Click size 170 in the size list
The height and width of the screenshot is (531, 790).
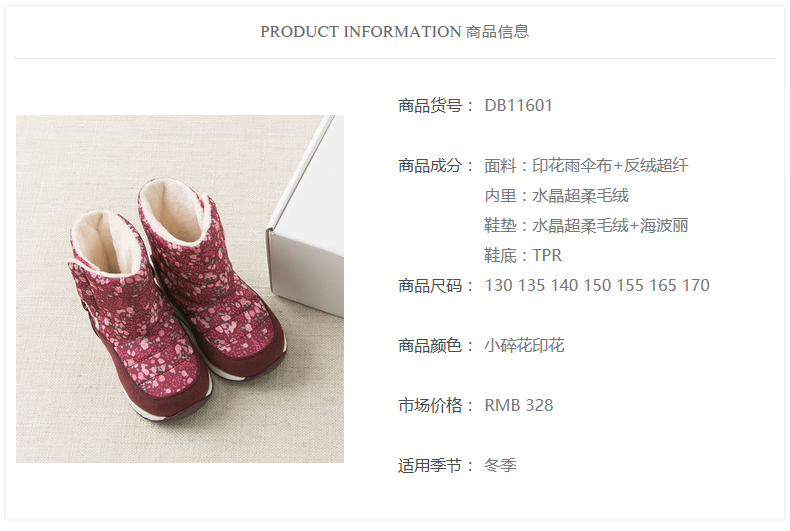pos(696,286)
